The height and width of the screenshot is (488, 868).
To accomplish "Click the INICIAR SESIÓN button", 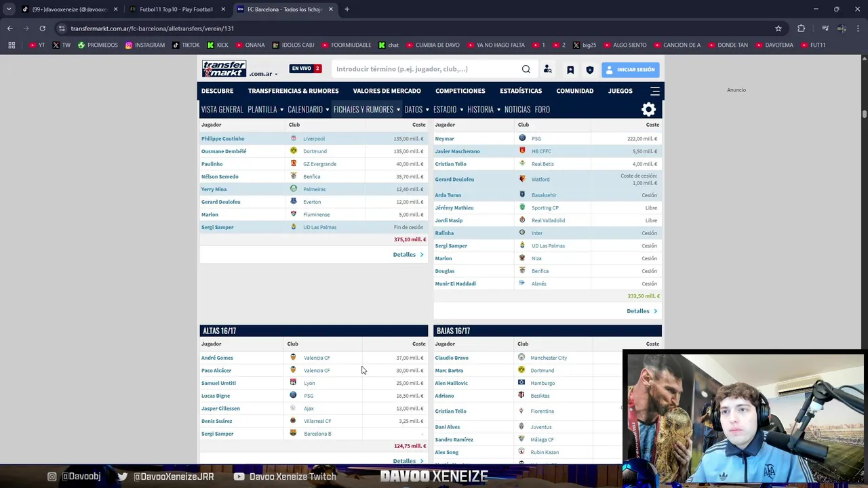I will click(x=630, y=70).
